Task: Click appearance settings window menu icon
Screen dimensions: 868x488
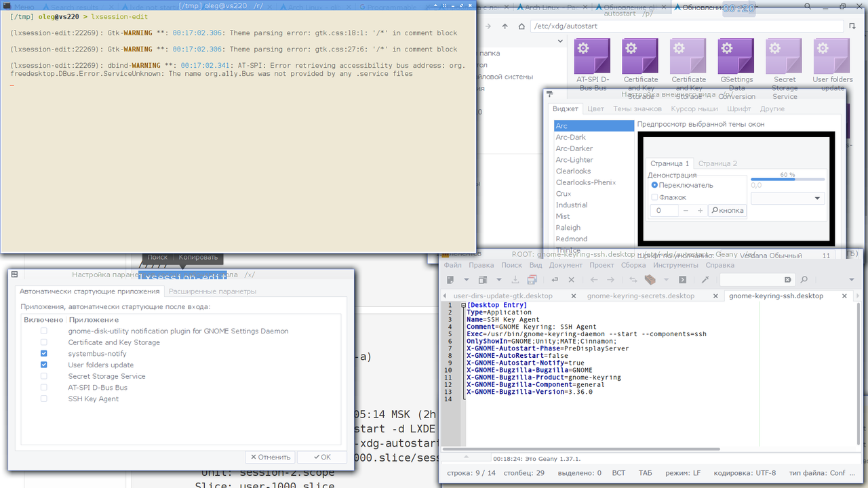Action: (550, 94)
